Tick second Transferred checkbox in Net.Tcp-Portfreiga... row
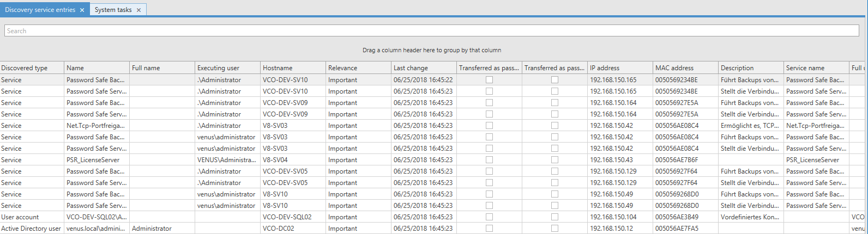 click(554, 126)
